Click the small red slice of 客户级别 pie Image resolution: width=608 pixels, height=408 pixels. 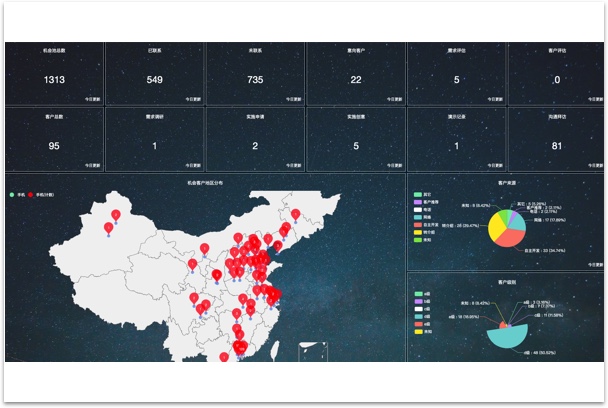[x=503, y=325]
